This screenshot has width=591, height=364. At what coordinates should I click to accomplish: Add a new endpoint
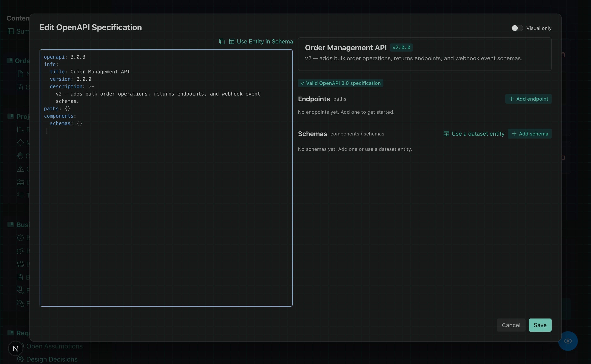[528, 99]
